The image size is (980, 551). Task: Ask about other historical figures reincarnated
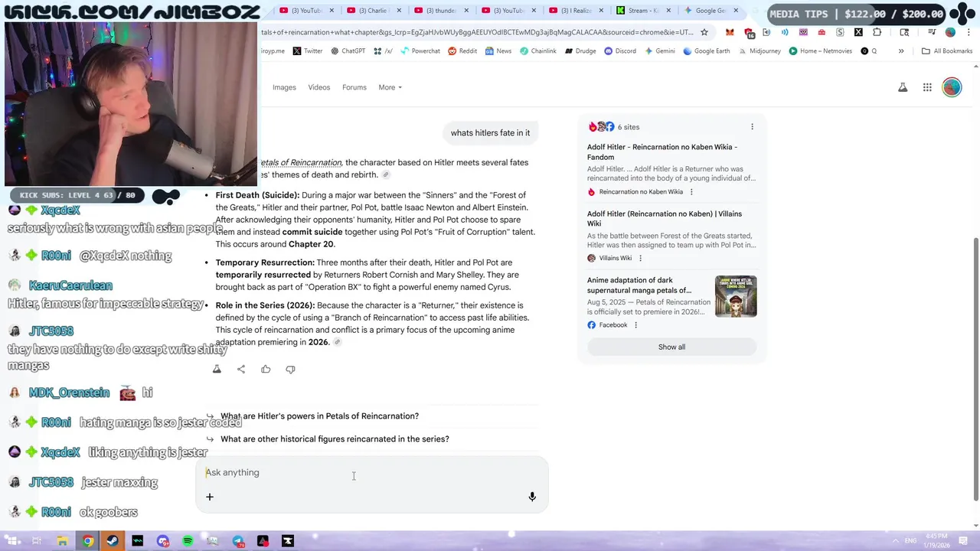[335, 439]
